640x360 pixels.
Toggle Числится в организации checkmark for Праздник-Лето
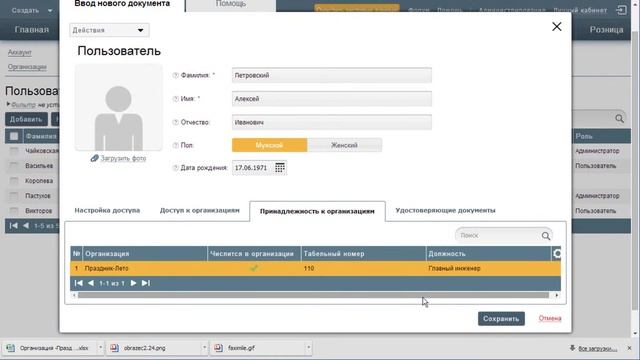pos(254,268)
